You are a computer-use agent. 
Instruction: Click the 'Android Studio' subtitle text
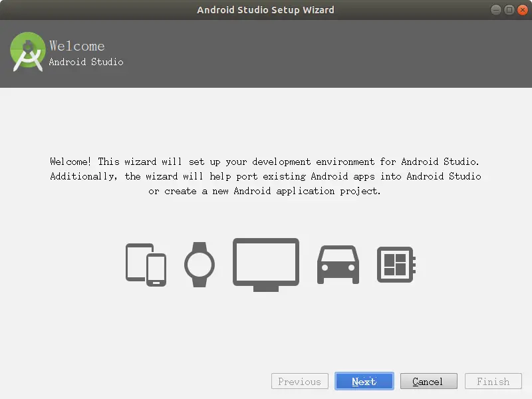point(86,62)
